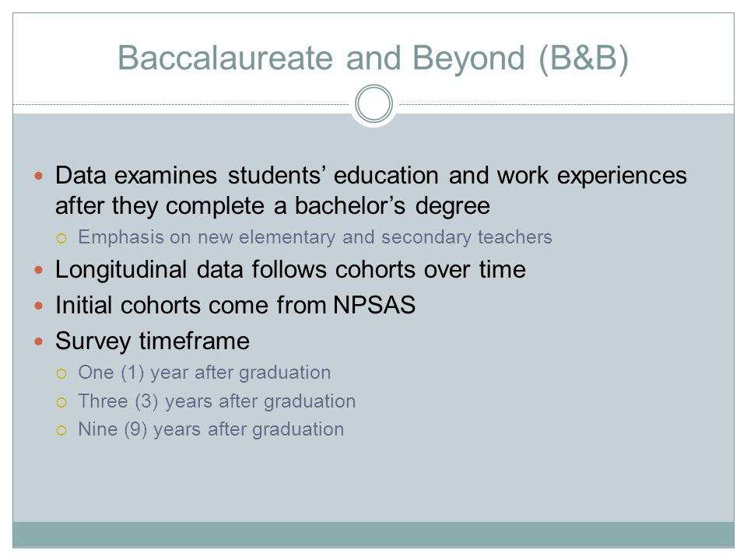Click the yellow ring bullet before Nine (9) years
The width and height of the screenshot is (747, 560).
[61, 431]
